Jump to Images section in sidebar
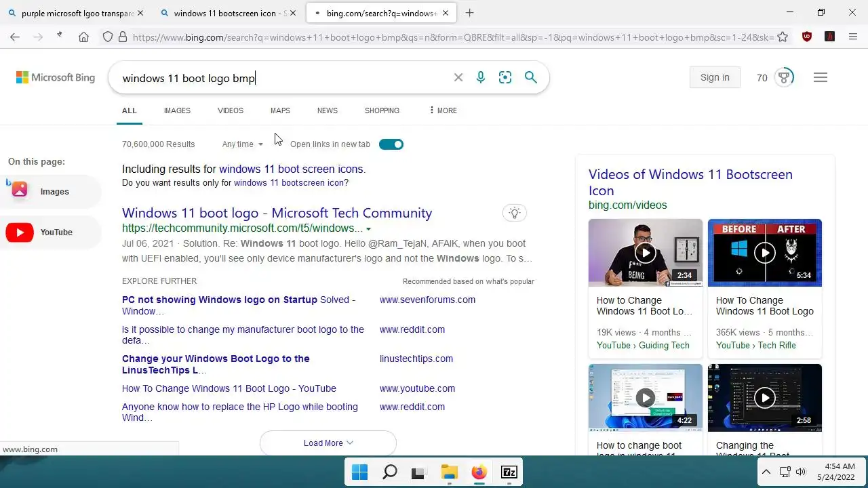The image size is (868, 488). 51,192
